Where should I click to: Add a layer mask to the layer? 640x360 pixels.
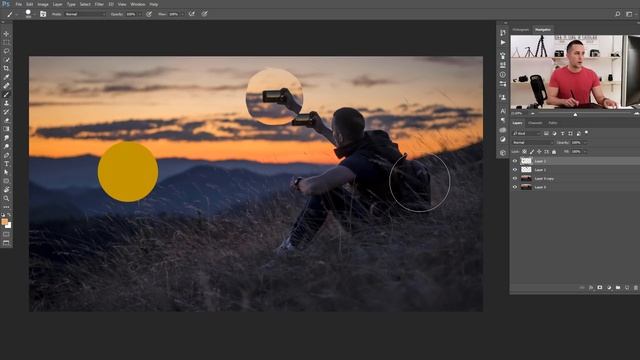tap(600, 287)
